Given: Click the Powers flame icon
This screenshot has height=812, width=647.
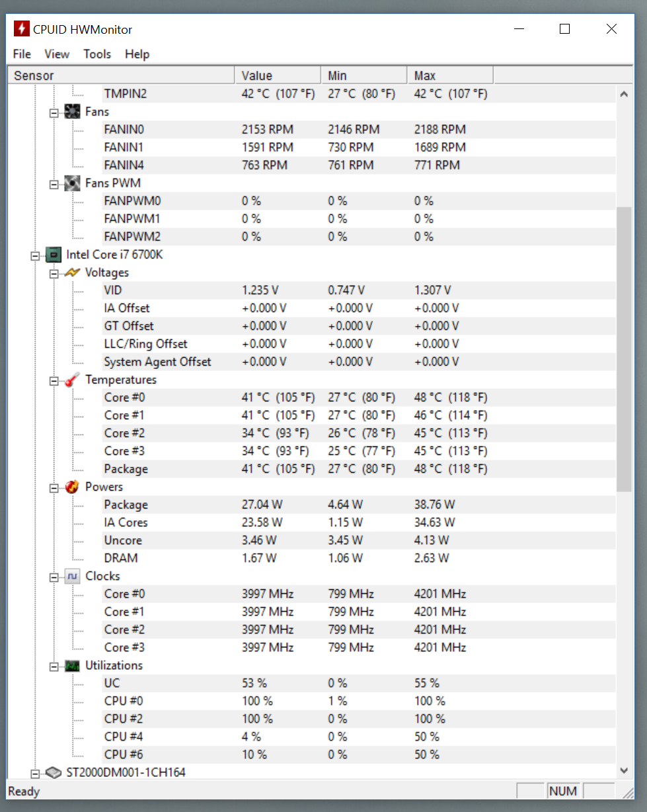Looking at the screenshot, I should (x=73, y=487).
